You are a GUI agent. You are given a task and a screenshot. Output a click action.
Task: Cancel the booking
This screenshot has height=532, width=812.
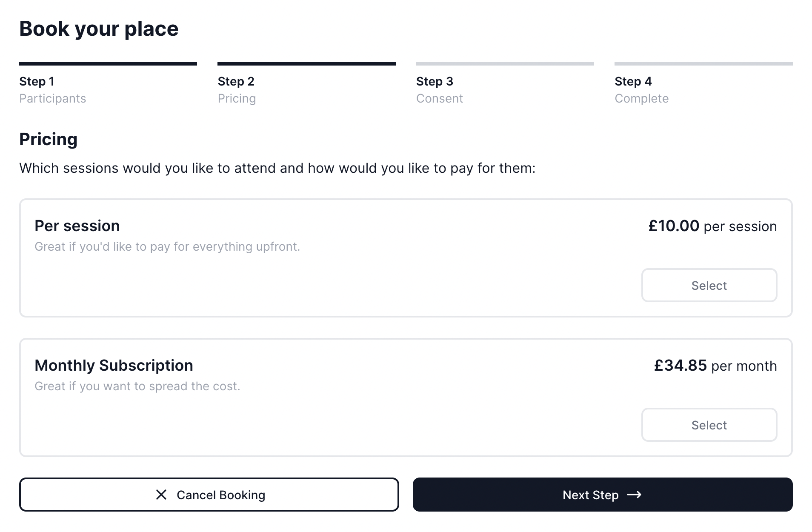coord(209,495)
